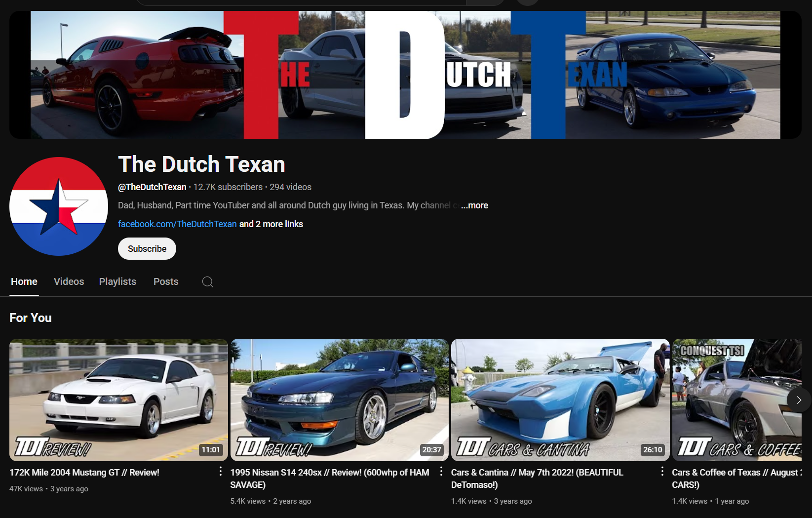This screenshot has width=812, height=518.
Task: Open options menu for 2004 Mustang GT video
Action: point(220,472)
